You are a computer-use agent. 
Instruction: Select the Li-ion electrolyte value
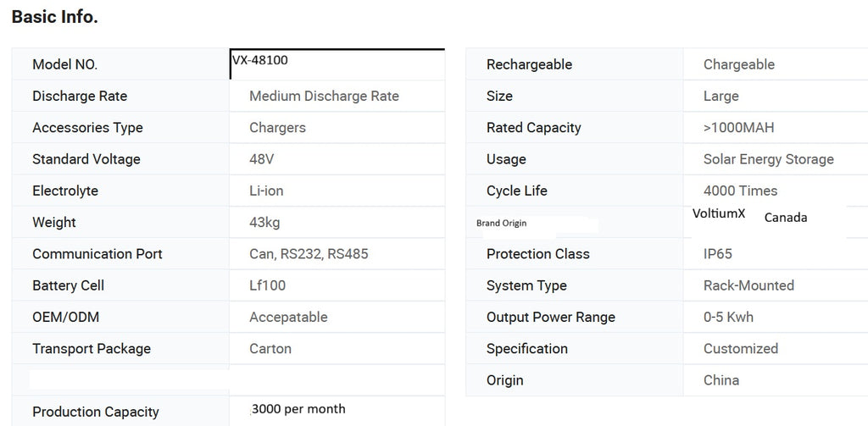[x=266, y=191]
